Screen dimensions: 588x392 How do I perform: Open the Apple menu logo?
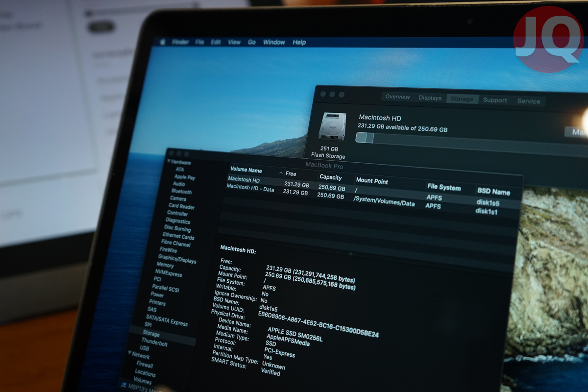click(x=163, y=42)
